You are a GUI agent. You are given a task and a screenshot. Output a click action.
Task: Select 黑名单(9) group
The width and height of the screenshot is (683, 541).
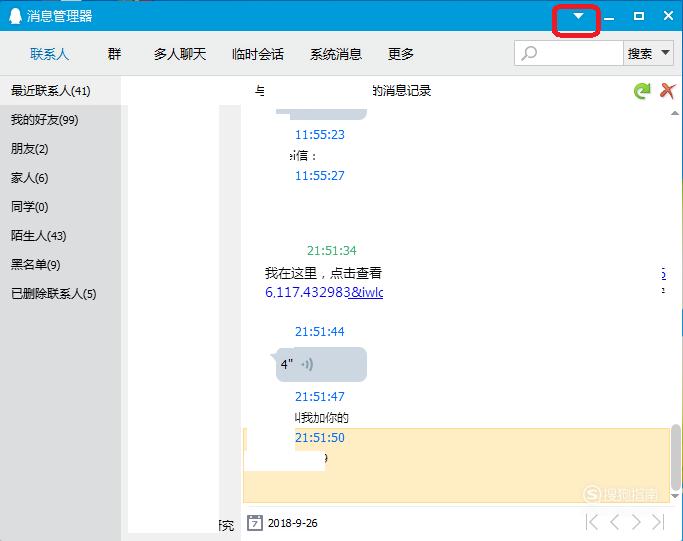coord(60,265)
